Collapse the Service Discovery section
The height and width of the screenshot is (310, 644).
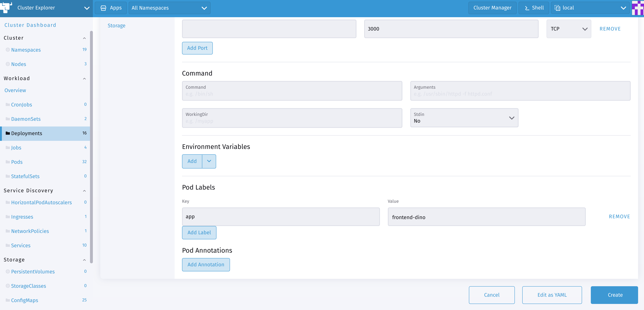click(84, 191)
